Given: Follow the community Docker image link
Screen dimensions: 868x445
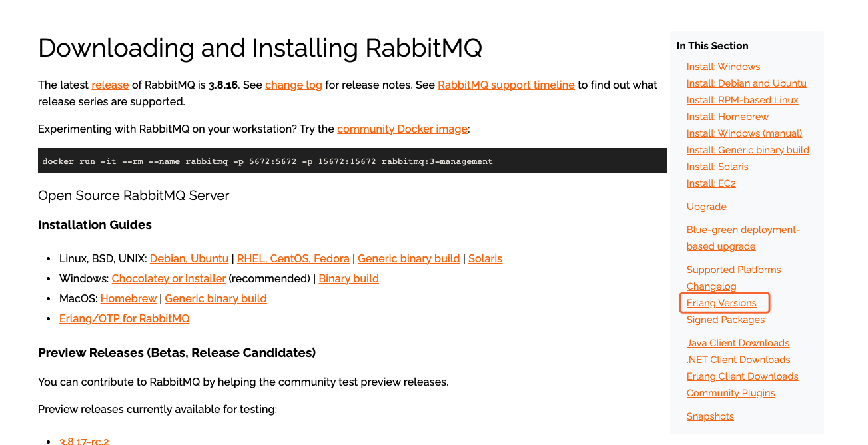Looking at the screenshot, I should (402, 129).
